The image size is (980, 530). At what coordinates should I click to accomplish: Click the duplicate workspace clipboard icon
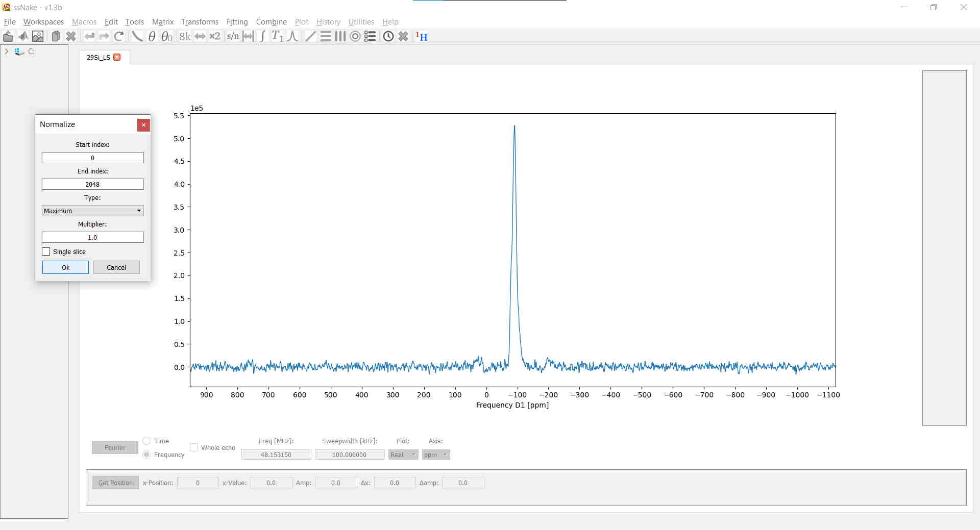56,36
